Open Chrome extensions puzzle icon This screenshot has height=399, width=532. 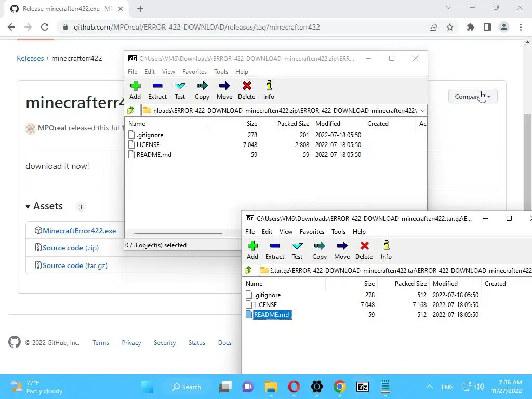click(471, 27)
